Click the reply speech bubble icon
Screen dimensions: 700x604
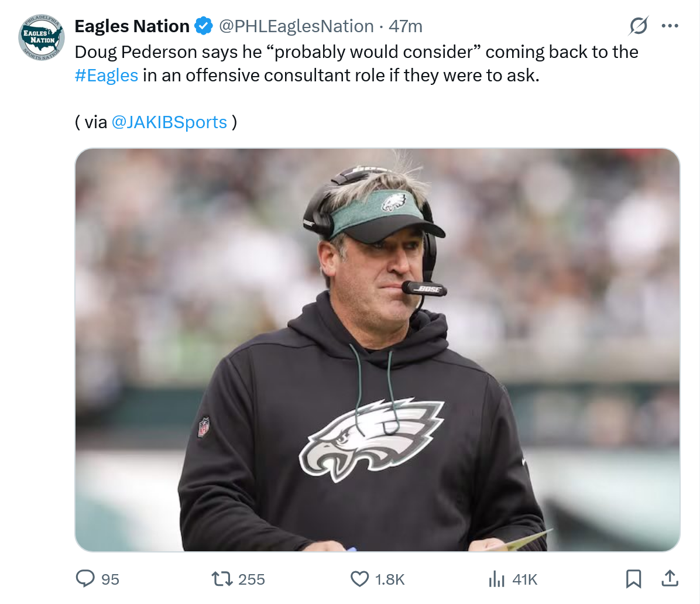pyautogui.click(x=85, y=579)
